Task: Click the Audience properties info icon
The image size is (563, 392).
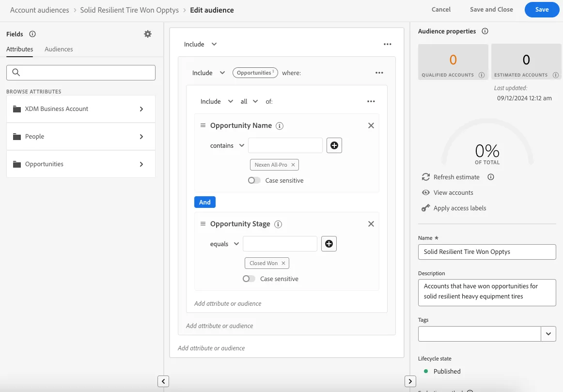Action: click(485, 31)
